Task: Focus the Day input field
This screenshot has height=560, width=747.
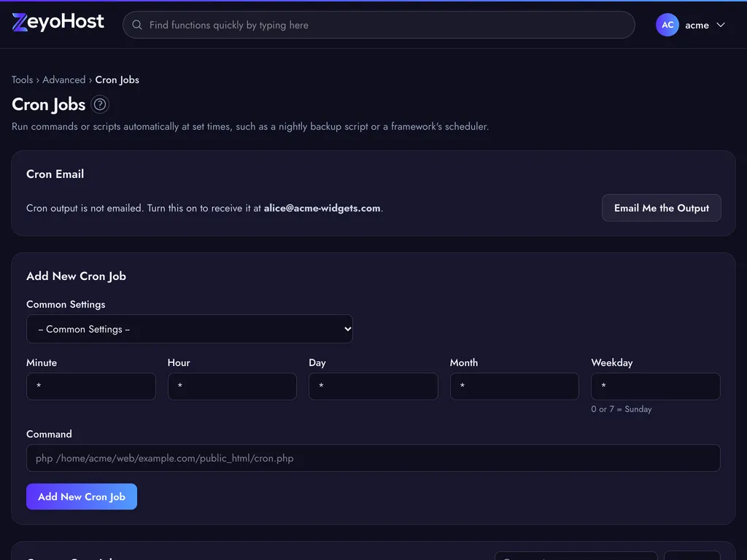Action: tap(373, 386)
